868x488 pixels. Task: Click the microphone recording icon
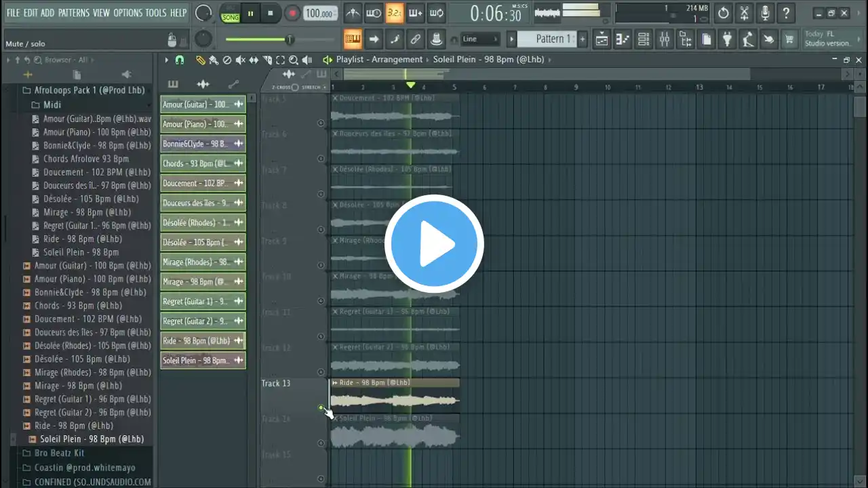765,13
